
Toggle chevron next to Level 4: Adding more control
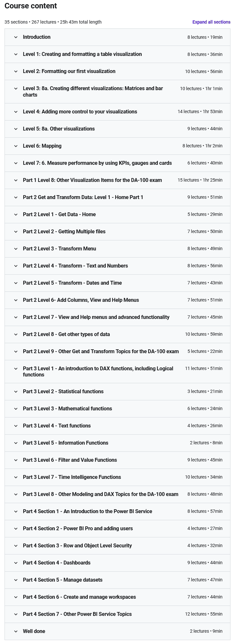point(16,112)
